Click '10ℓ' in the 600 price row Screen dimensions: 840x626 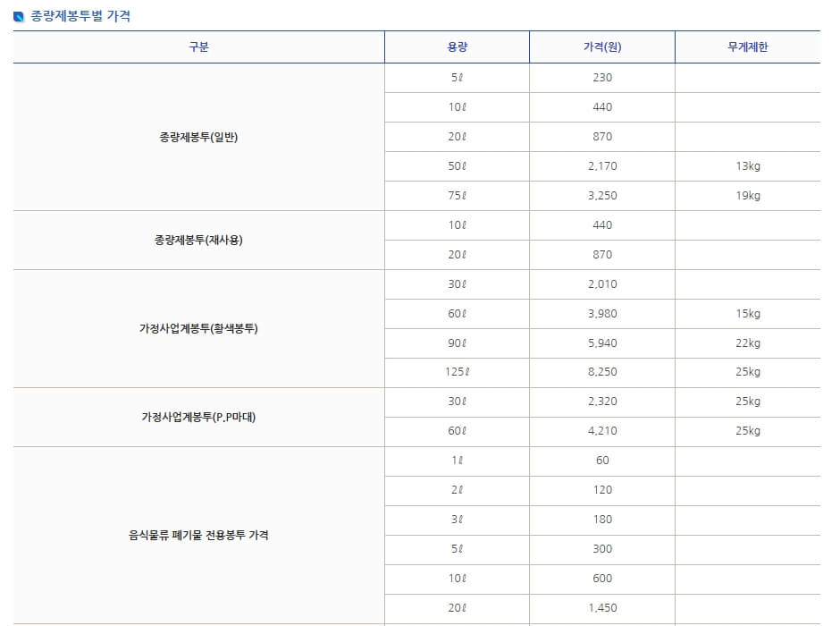[x=457, y=579]
